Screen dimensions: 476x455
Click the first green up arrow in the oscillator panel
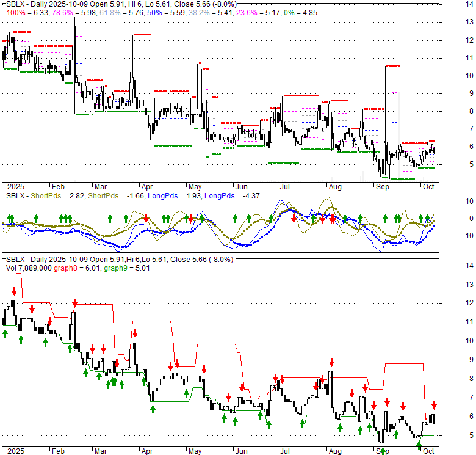pos(10,218)
